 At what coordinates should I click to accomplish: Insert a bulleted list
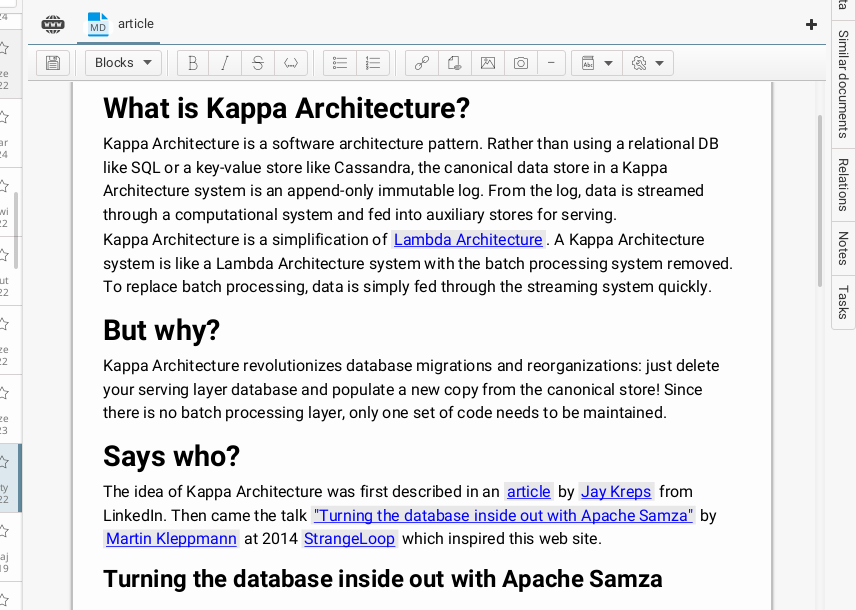pos(340,63)
